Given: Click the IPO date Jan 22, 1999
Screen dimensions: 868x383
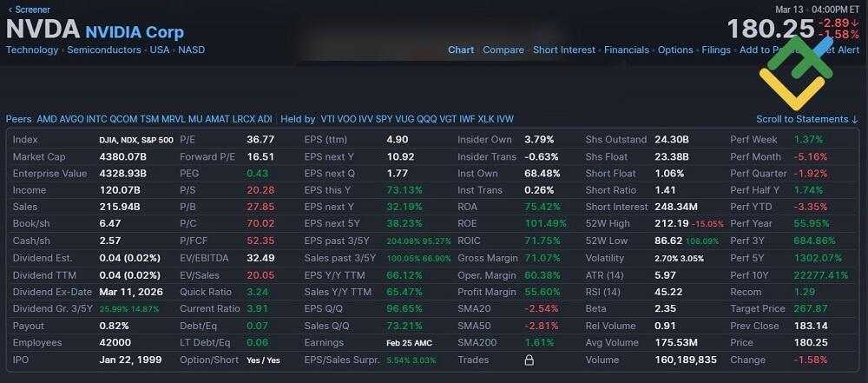Looking at the screenshot, I should click(x=131, y=360).
